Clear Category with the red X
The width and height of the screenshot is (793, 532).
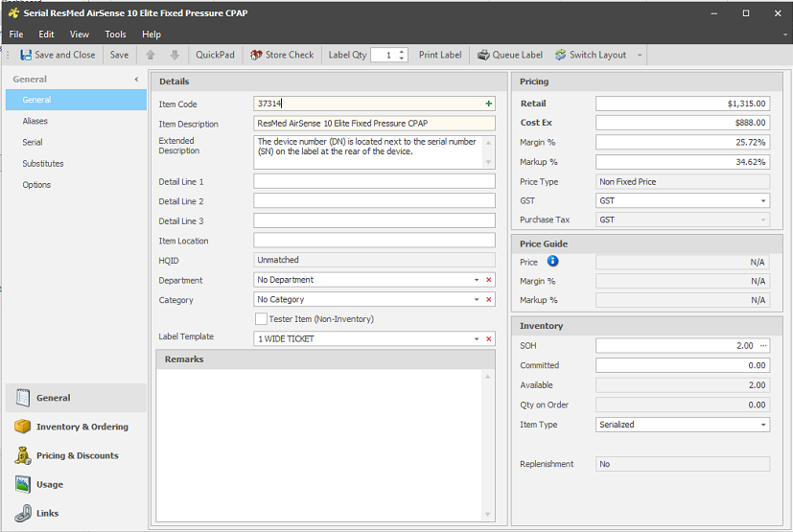click(488, 299)
